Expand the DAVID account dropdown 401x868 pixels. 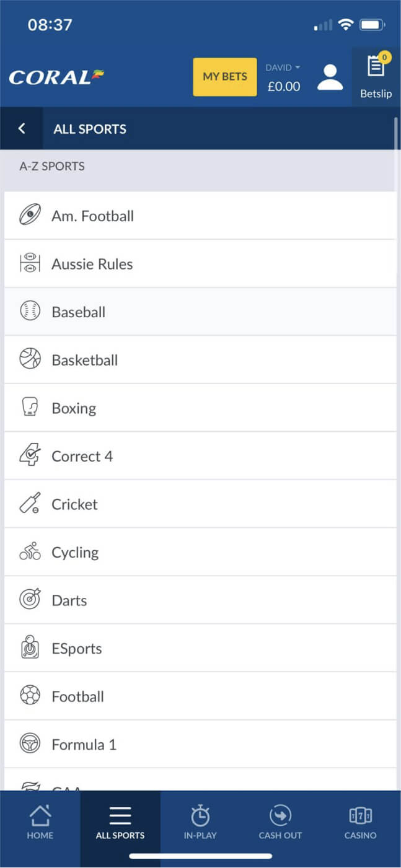pyautogui.click(x=282, y=67)
